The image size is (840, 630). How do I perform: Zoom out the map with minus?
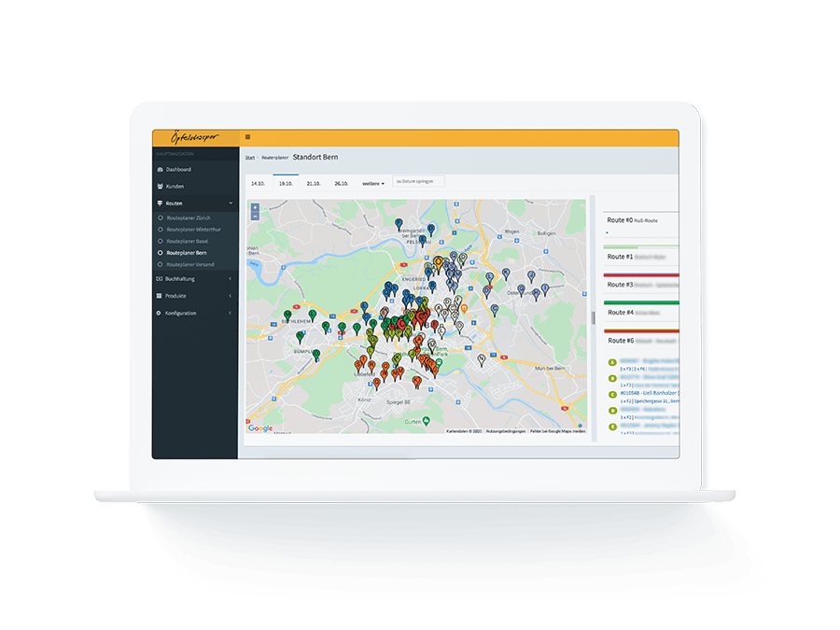256,216
